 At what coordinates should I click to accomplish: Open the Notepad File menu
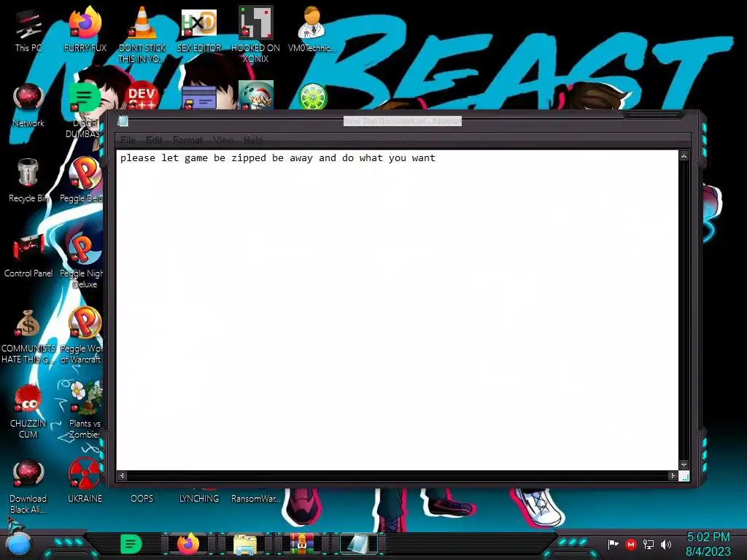128,140
